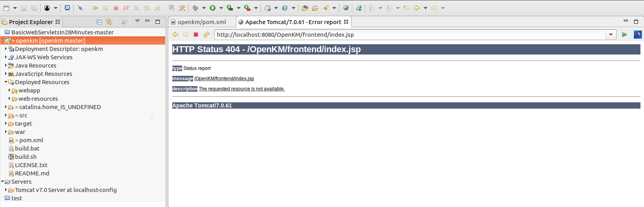Click the Debug bug icon

[x=195, y=8]
